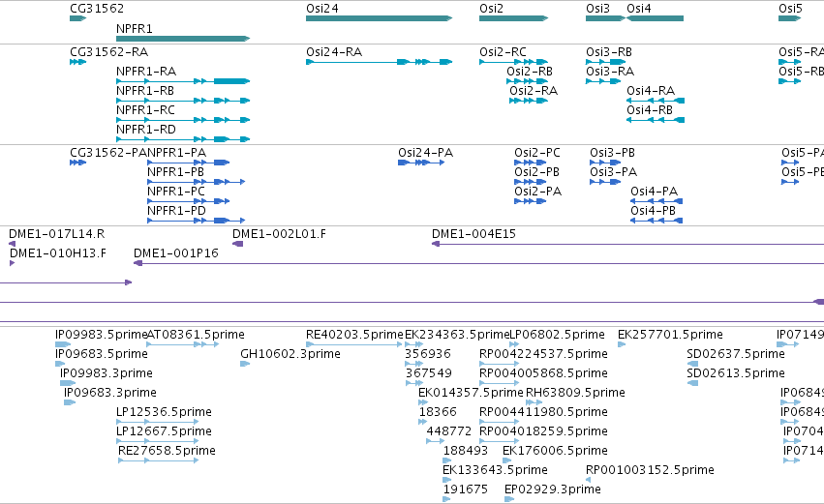This screenshot has height=504, width=824.
Task: Select the Osi24 gene feature bar
Action: [379, 18]
